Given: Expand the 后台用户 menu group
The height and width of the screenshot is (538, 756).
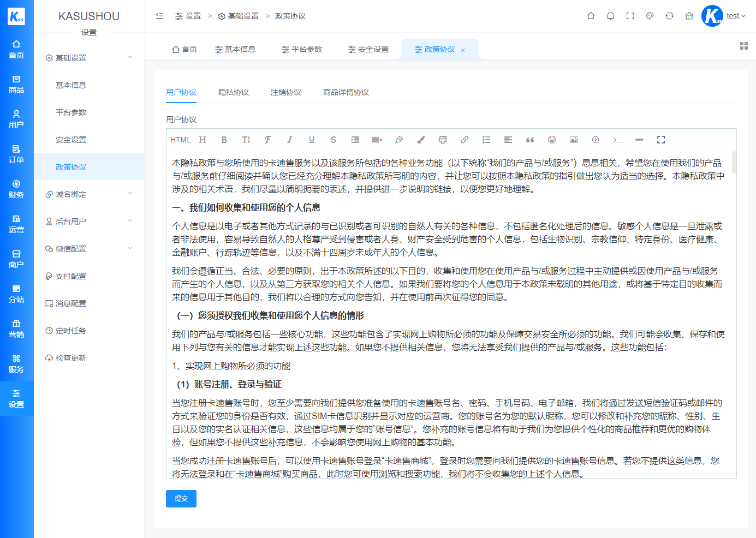Looking at the screenshot, I should [89, 221].
